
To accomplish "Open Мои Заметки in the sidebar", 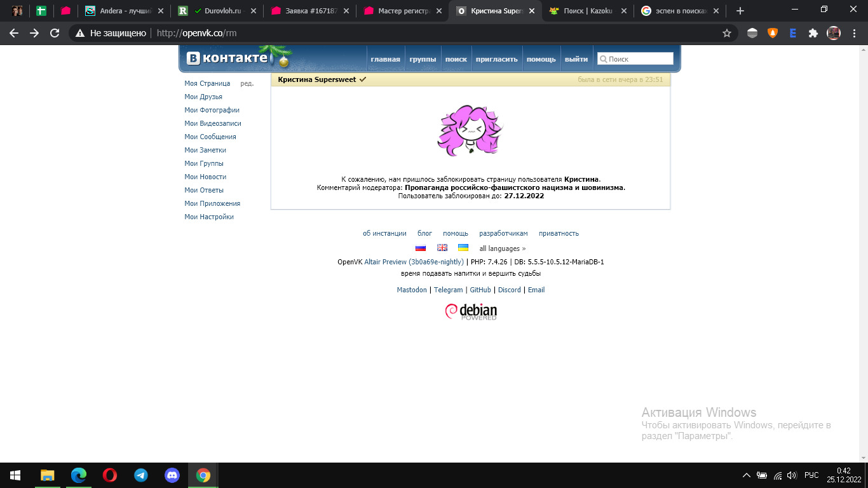I will 205,150.
